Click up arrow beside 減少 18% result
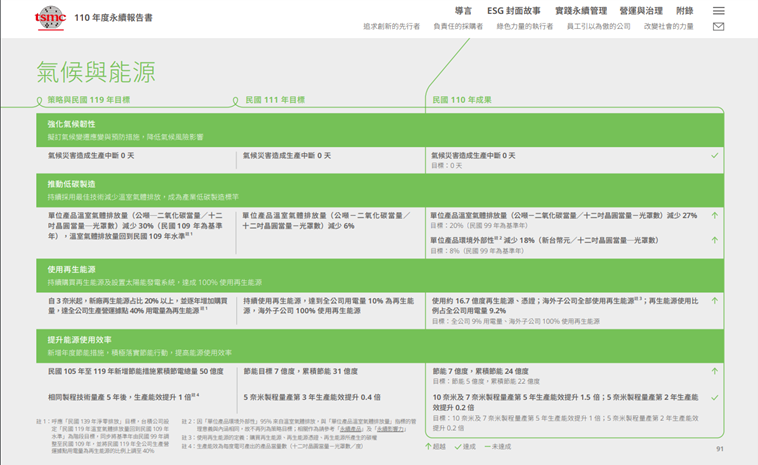Viewport: 758px width, 465px height. tap(714, 240)
